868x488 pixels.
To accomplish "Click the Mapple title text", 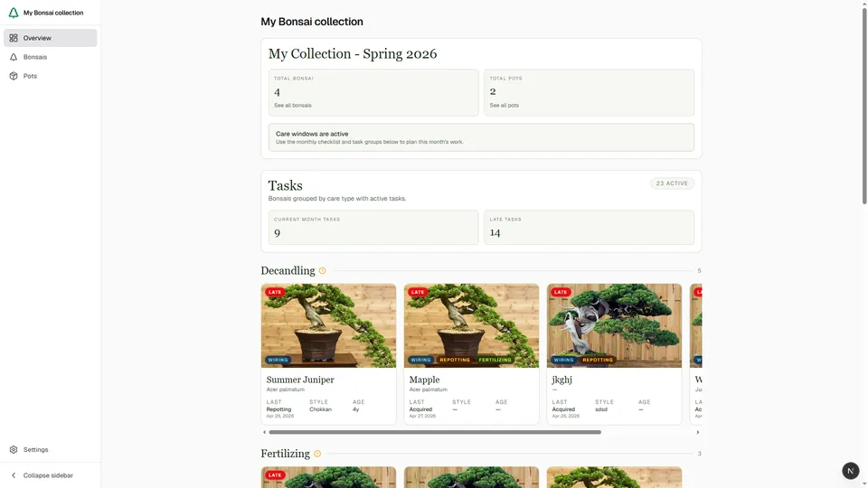I will pyautogui.click(x=425, y=380).
